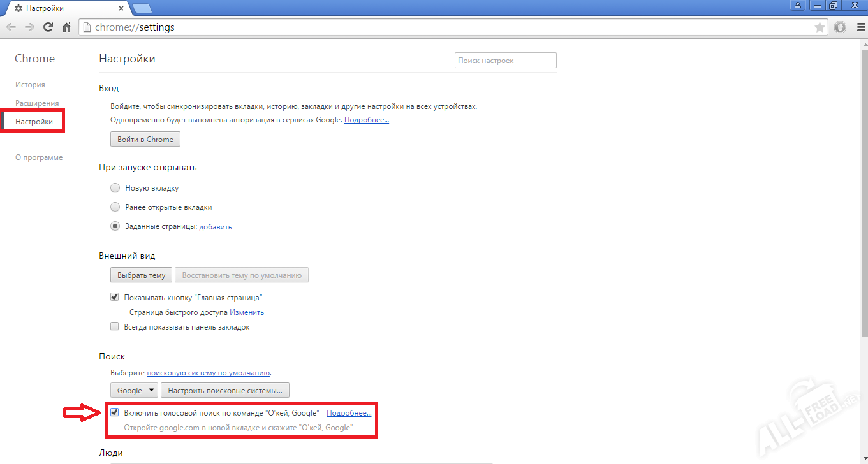Select "Ранее открытые вкладки" radio option
868x464 pixels.
point(115,207)
